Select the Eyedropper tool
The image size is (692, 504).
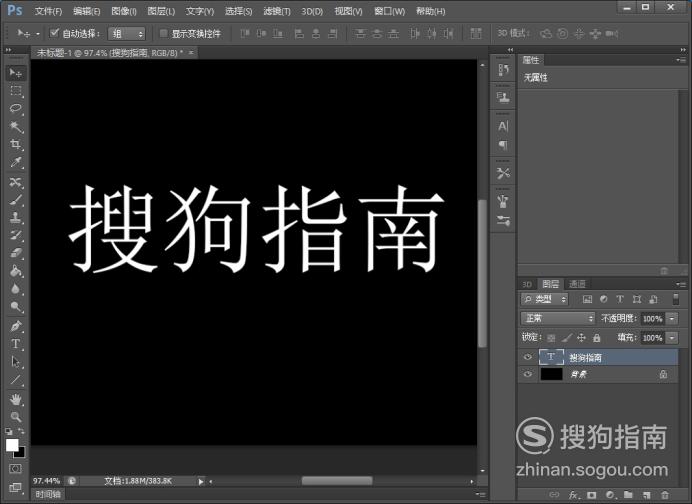[16, 162]
